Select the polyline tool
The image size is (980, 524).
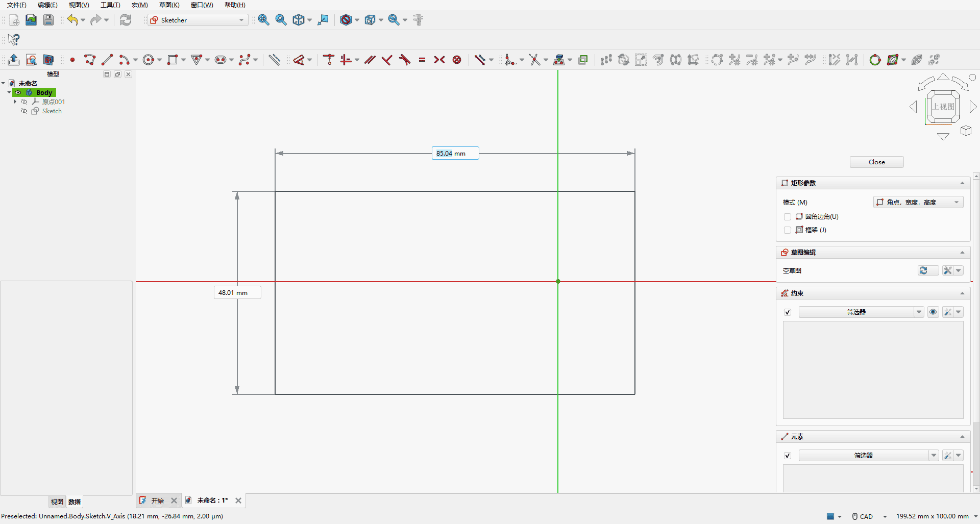click(90, 60)
